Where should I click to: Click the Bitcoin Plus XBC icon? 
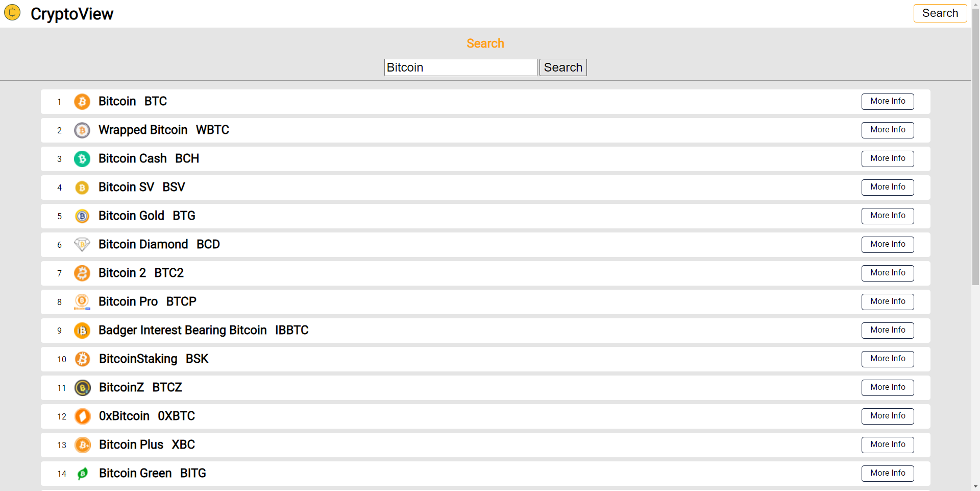pos(83,445)
